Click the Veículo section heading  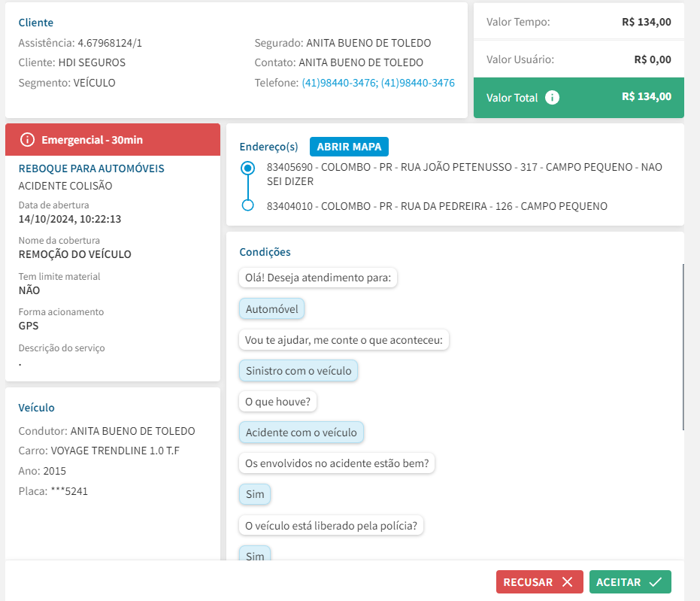(36, 408)
